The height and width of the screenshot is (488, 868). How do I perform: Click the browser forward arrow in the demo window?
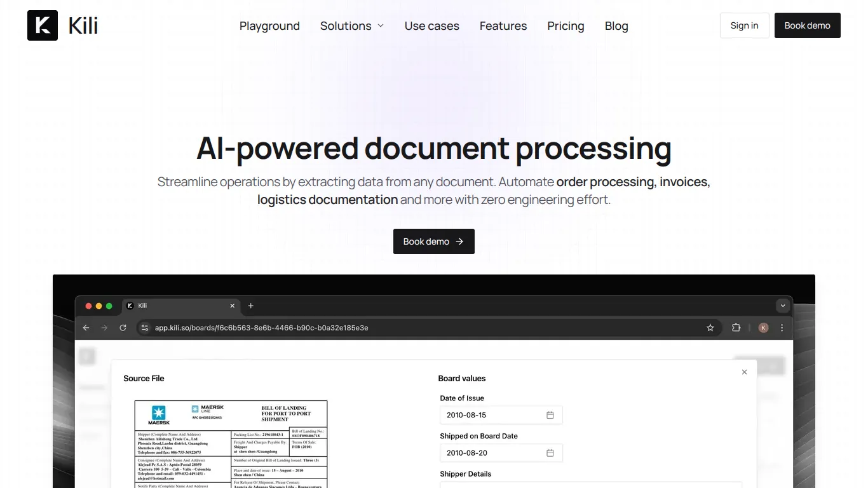tap(105, 328)
